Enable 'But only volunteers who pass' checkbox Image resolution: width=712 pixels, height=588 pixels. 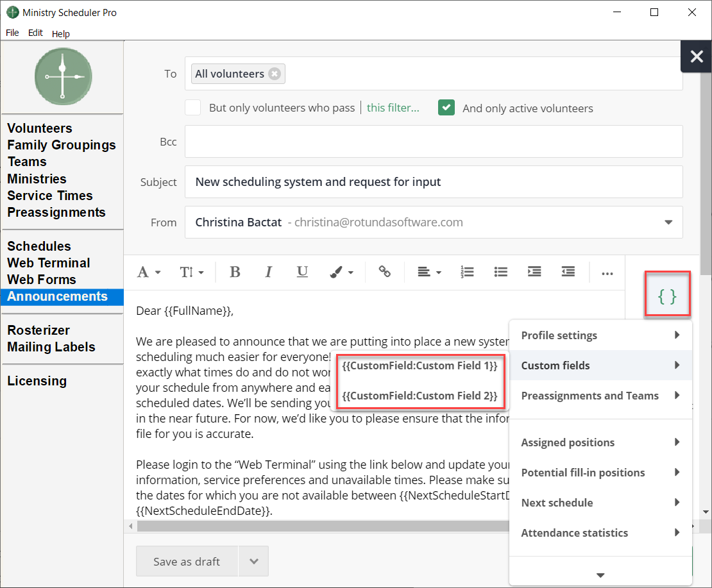193,108
